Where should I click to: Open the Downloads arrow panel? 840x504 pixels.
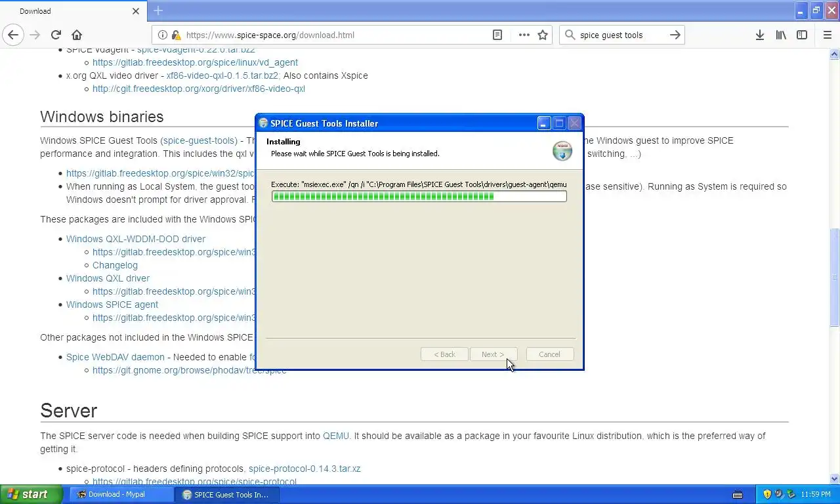[x=759, y=35]
